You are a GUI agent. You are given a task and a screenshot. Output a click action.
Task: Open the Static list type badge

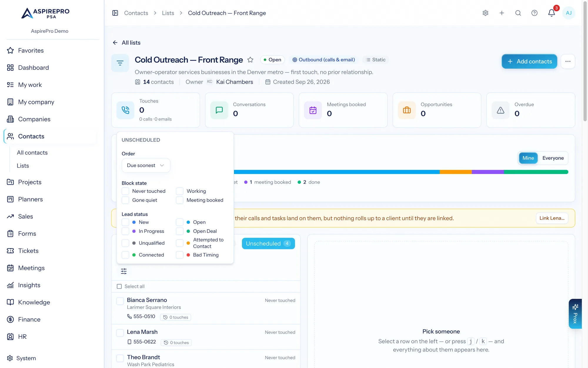375,60
